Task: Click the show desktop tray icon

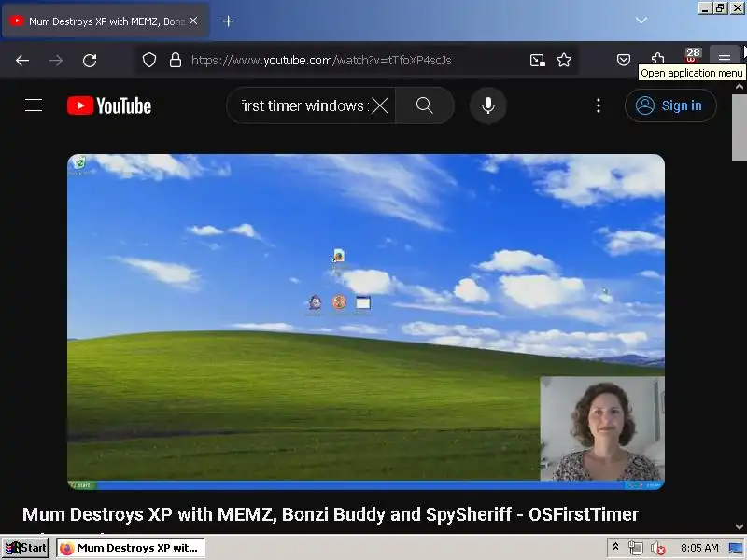Action: 736,548
